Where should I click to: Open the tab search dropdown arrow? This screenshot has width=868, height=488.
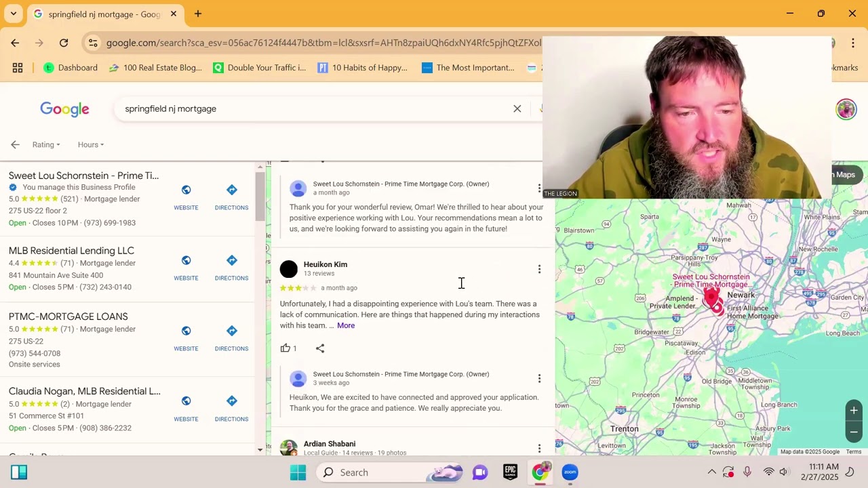pyautogui.click(x=13, y=14)
